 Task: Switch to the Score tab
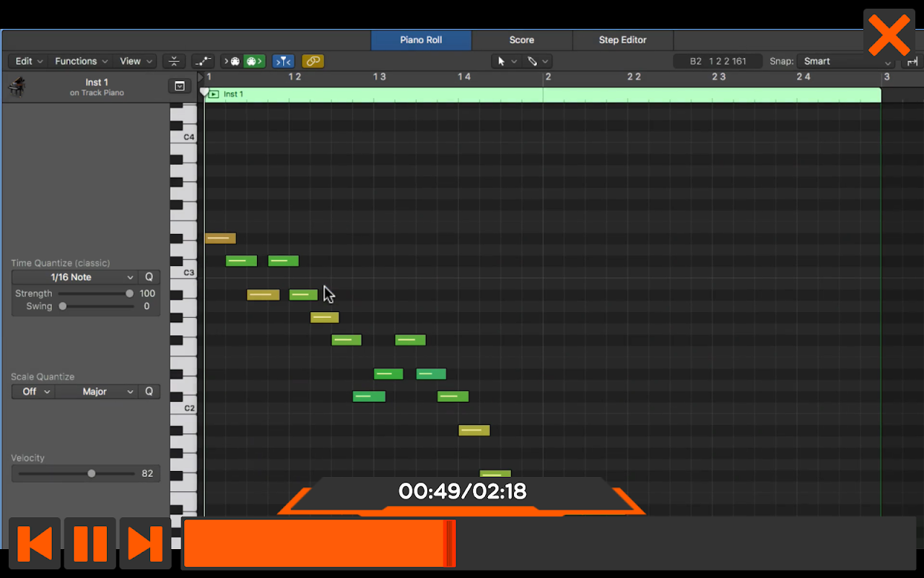522,40
